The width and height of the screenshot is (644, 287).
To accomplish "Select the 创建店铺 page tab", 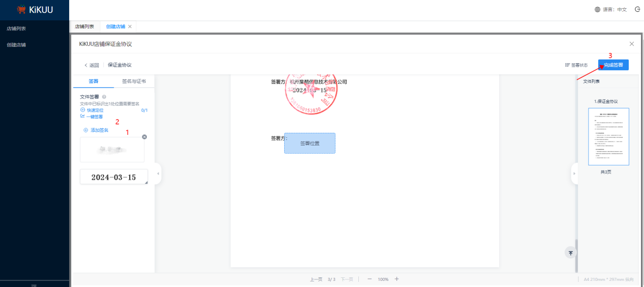I will (116, 26).
